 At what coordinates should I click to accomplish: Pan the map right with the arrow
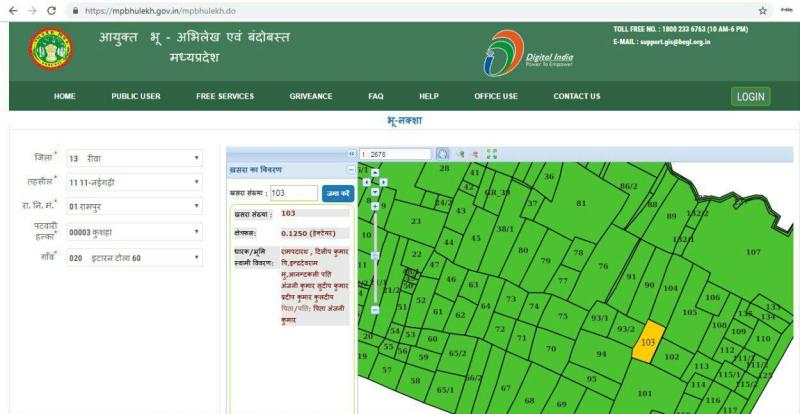click(x=384, y=182)
